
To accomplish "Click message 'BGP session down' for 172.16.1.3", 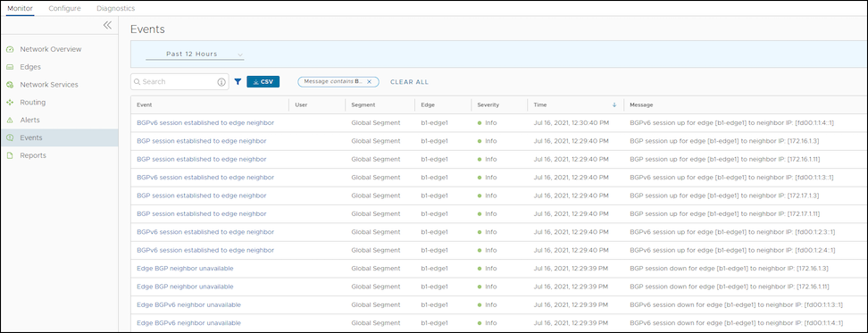I will pyautogui.click(x=729, y=269).
